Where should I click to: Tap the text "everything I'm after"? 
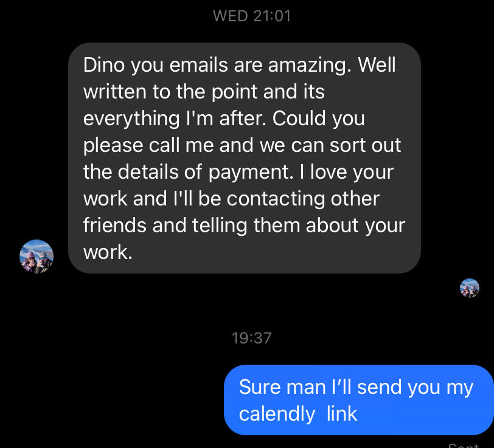click(175, 118)
